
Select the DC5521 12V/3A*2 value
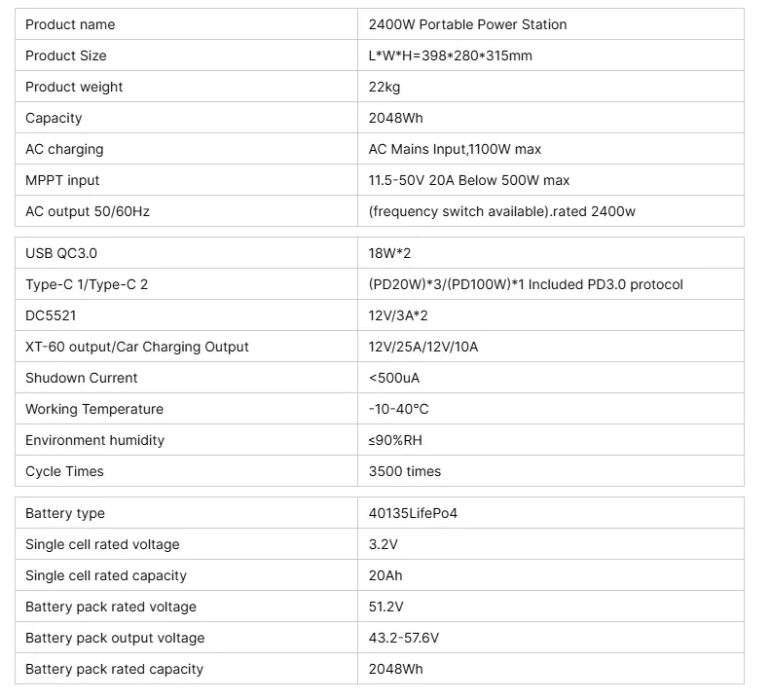point(398,315)
